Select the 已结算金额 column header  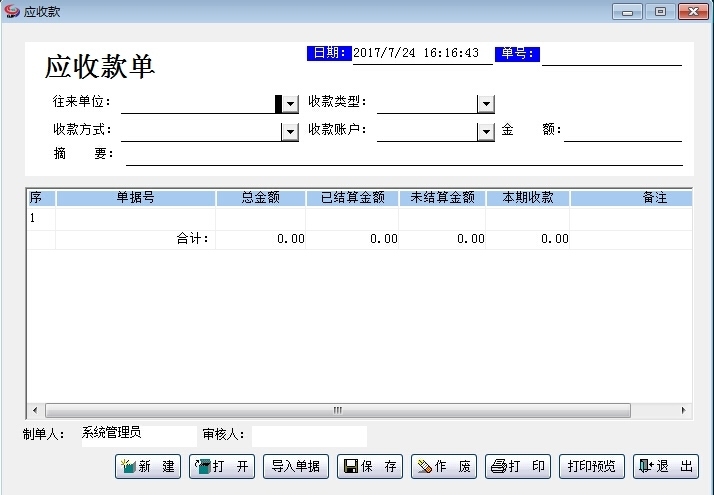coord(352,198)
